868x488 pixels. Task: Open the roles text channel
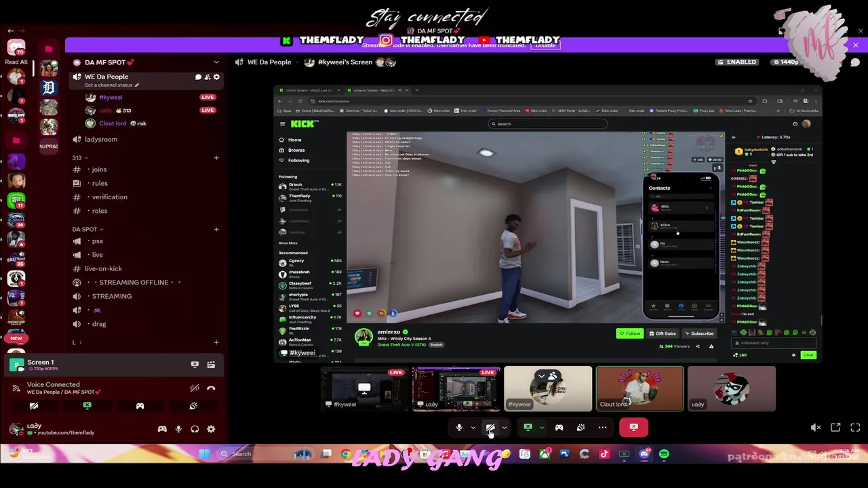coord(100,211)
